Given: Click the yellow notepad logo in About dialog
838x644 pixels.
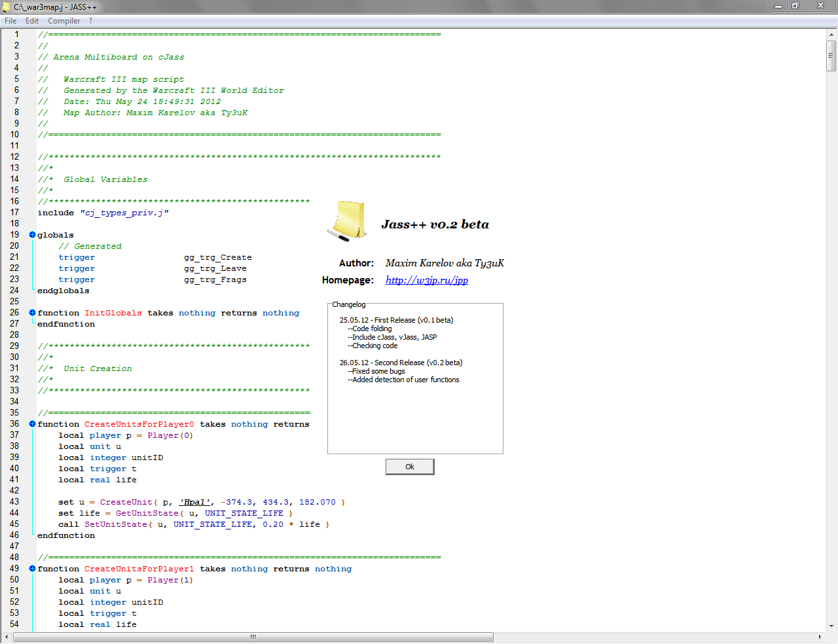Looking at the screenshot, I should pyautogui.click(x=346, y=221).
